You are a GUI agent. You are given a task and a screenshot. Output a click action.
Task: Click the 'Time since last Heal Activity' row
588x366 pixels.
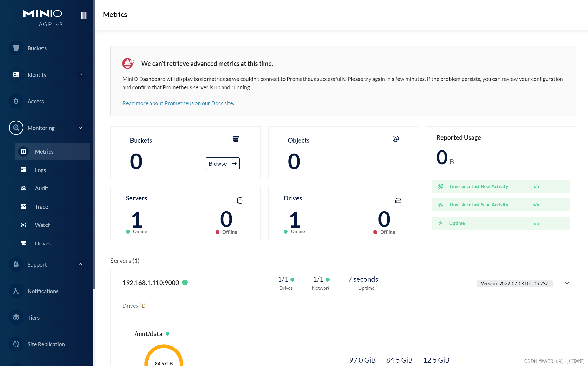(x=501, y=186)
